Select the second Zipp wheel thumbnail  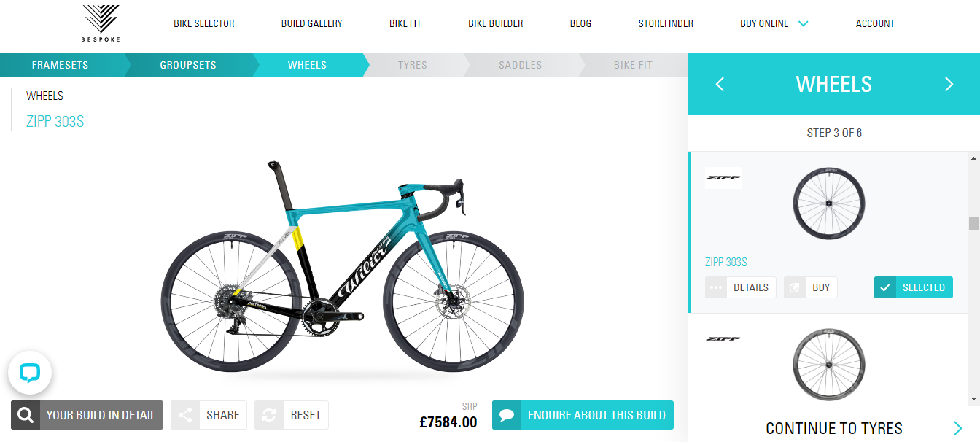click(828, 364)
